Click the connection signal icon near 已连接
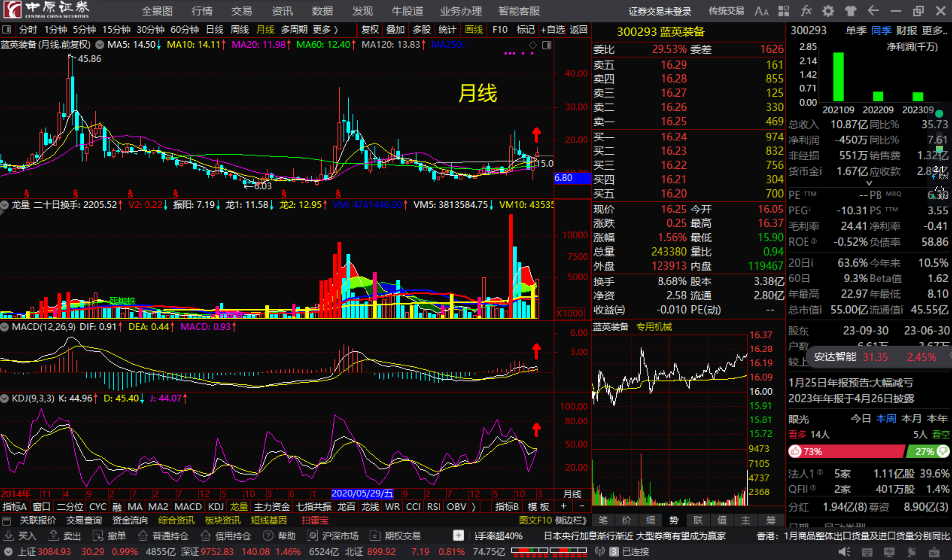Screen dimensions: 952x560 pyautogui.click(x=600, y=552)
